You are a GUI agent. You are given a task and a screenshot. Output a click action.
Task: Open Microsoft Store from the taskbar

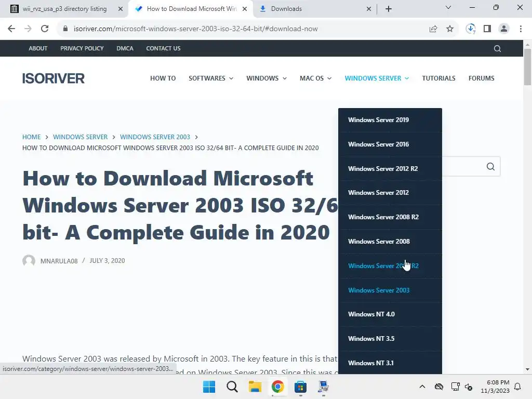[x=300, y=387]
